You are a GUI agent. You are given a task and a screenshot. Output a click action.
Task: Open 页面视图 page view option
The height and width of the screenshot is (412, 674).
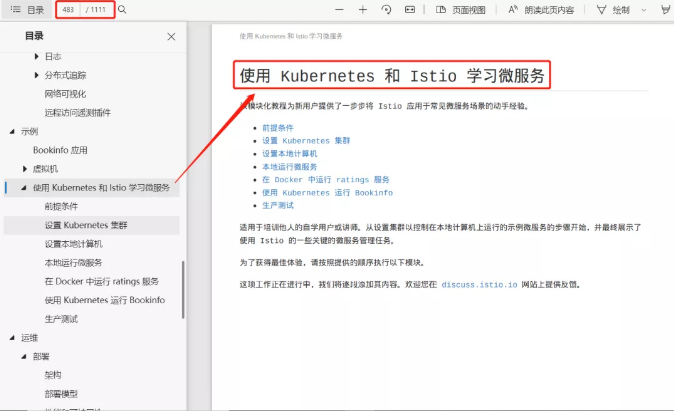pyautogui.click(x=460, y=9)
